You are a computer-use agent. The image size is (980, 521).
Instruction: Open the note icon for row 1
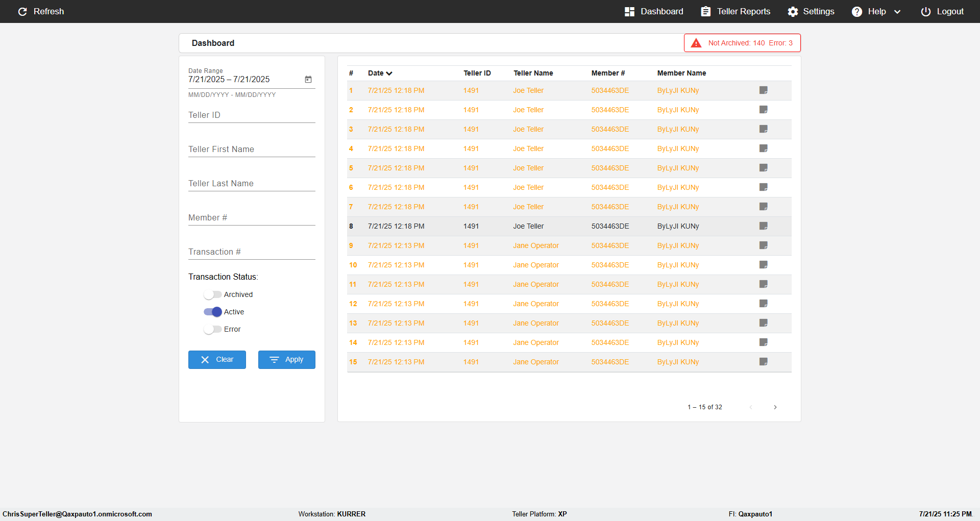coord(764,90)
